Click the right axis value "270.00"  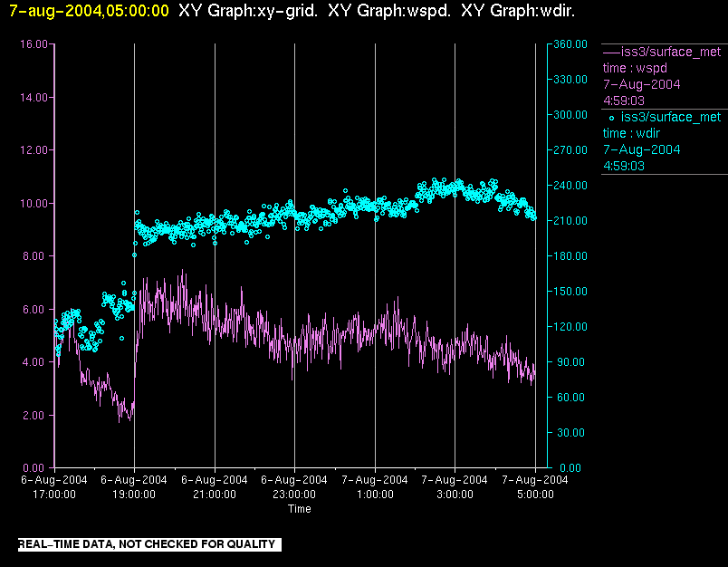tap(570, 150)
